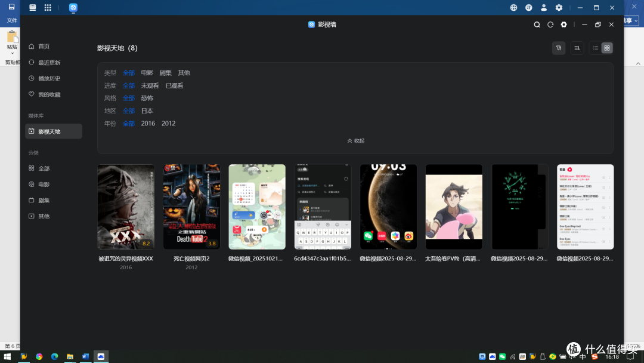This screenshot has height=363, width=644.
Task: Filter 年份 row by 2012
Action: pyautogui.click(x=168, y=124)
